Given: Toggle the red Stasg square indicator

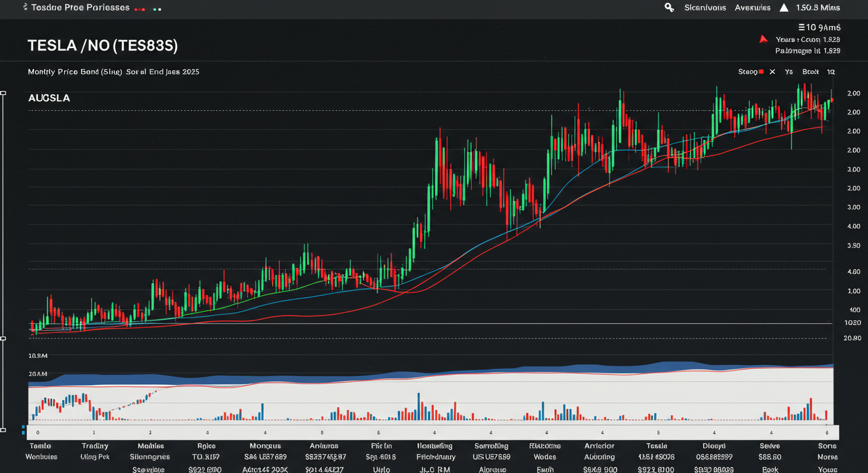Looking at the screenshot, I should click(761, 72).
